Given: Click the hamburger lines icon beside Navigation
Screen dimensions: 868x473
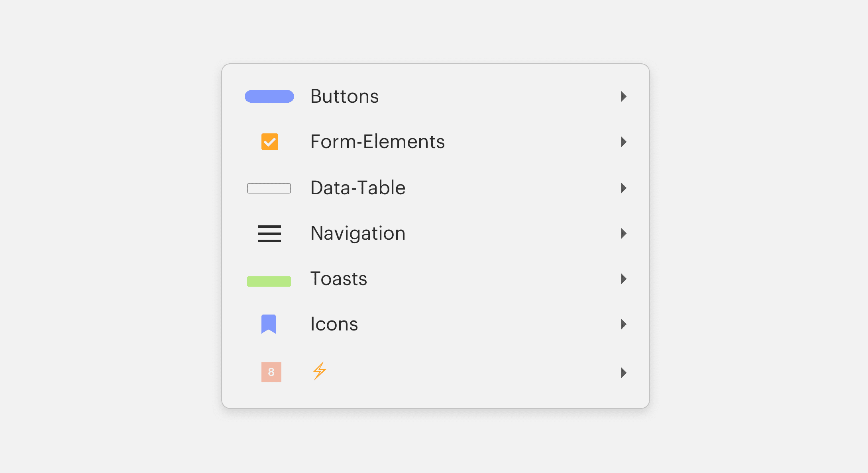Looking at the screenshot, I should pos(269,234).
